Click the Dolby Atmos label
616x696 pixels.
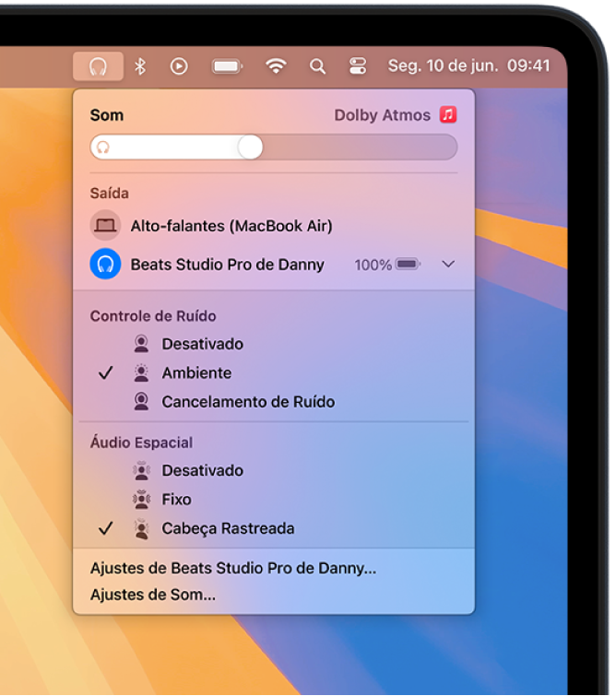[382, 115]
